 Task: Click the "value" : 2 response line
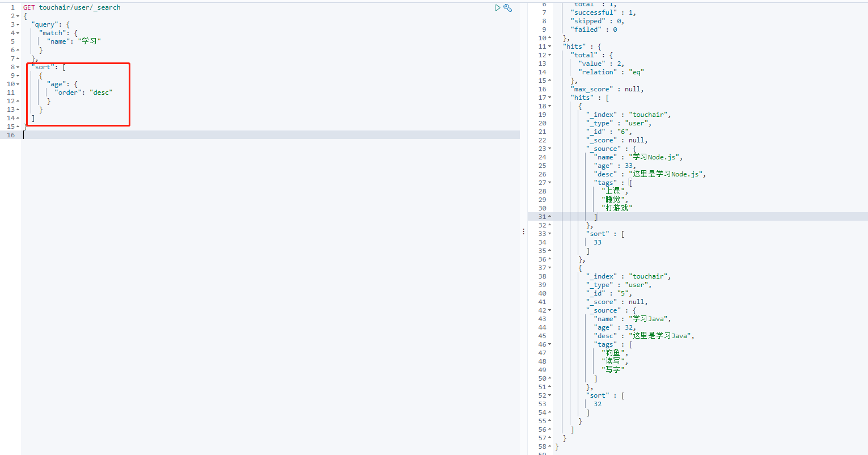coord(601,64)
